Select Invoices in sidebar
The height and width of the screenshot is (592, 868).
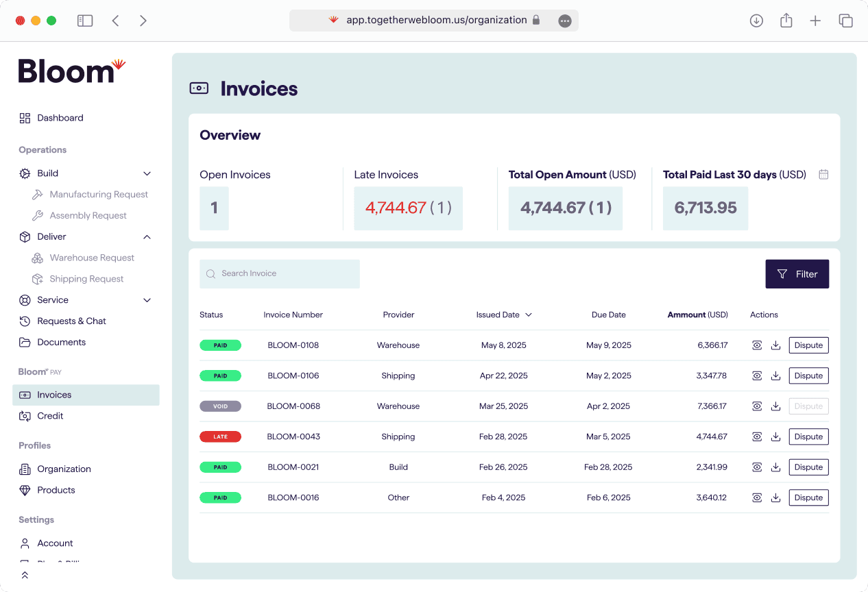click(x=86, y=395)
